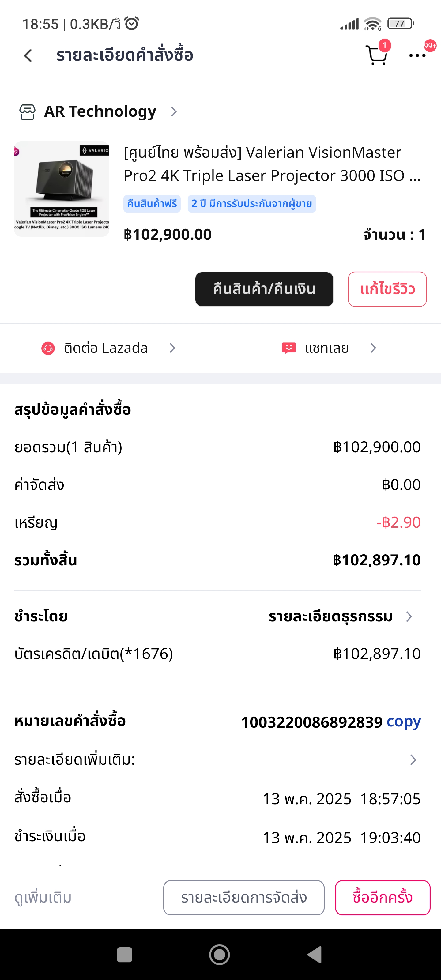Tap the edit review button
The height and width of the screenshot is (980, 441).
387,289
